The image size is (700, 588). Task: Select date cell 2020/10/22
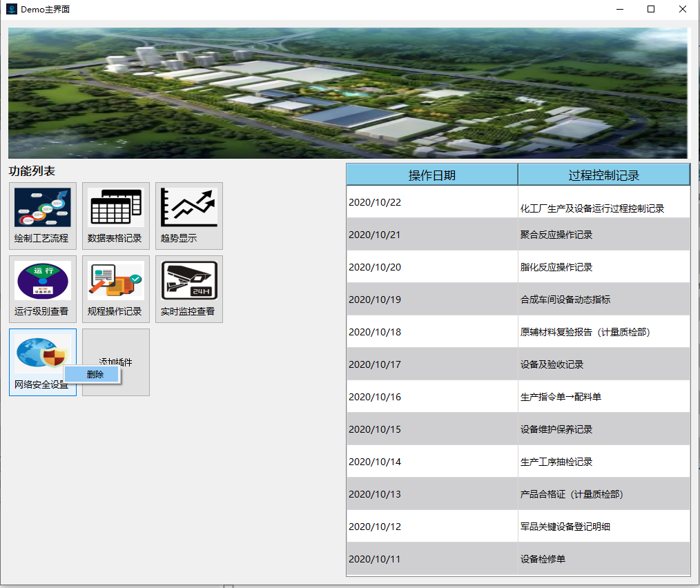click(432, 202)
